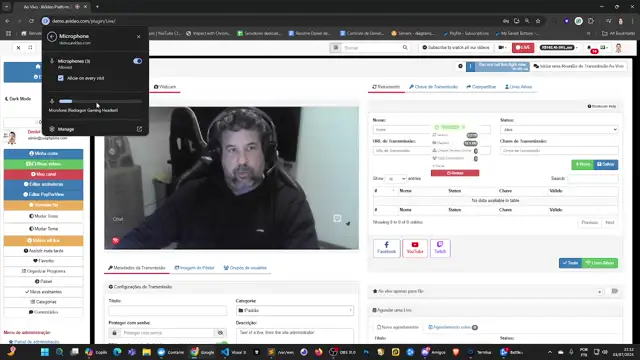This screenshot has height=360, width=640.
Task: Open Meus vídeos
Action: pos(43,164)
